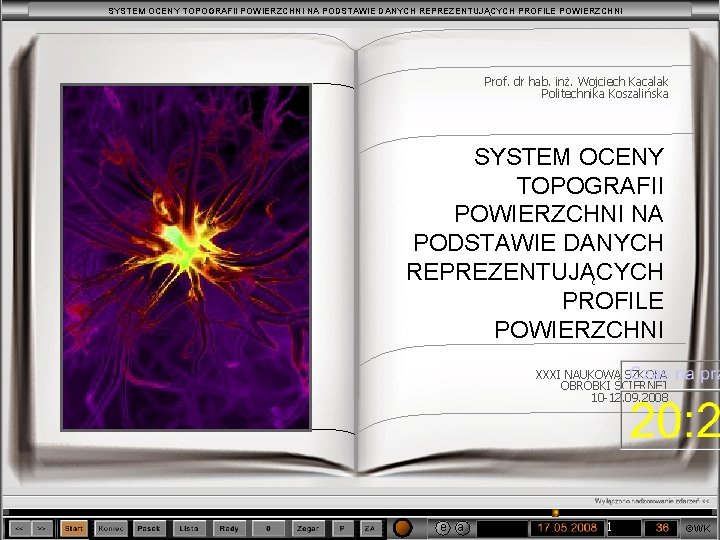The height and width of the screenshot is (540, 720).
Task: Advance to next slide with >> button
Action: coord(41,529)
